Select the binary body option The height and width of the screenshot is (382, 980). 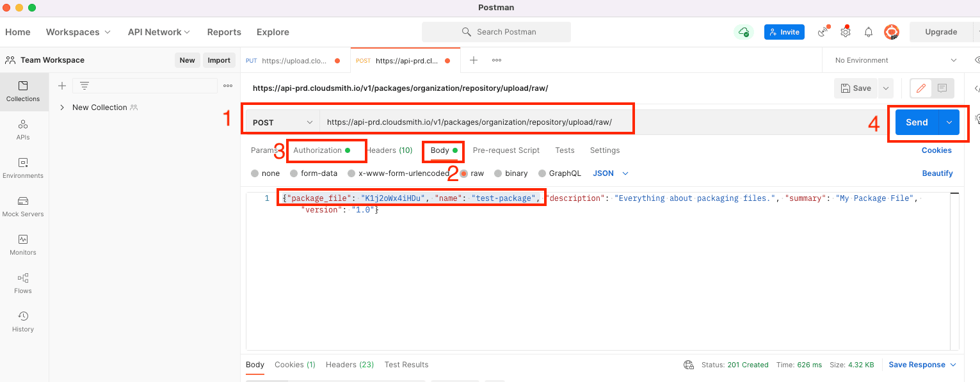(x=510, y=173)
